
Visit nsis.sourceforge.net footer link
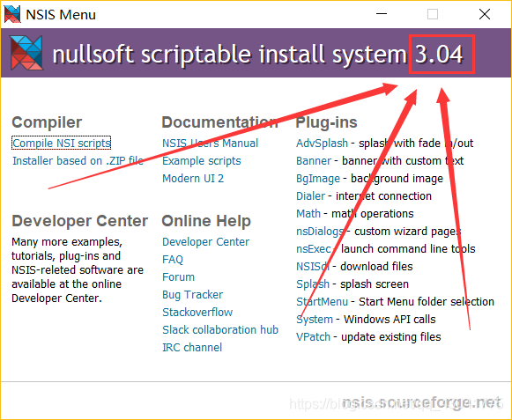[422, 402]
